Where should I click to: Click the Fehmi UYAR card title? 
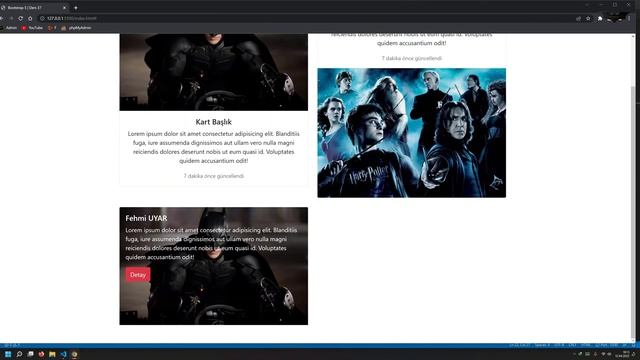point(146,218)
